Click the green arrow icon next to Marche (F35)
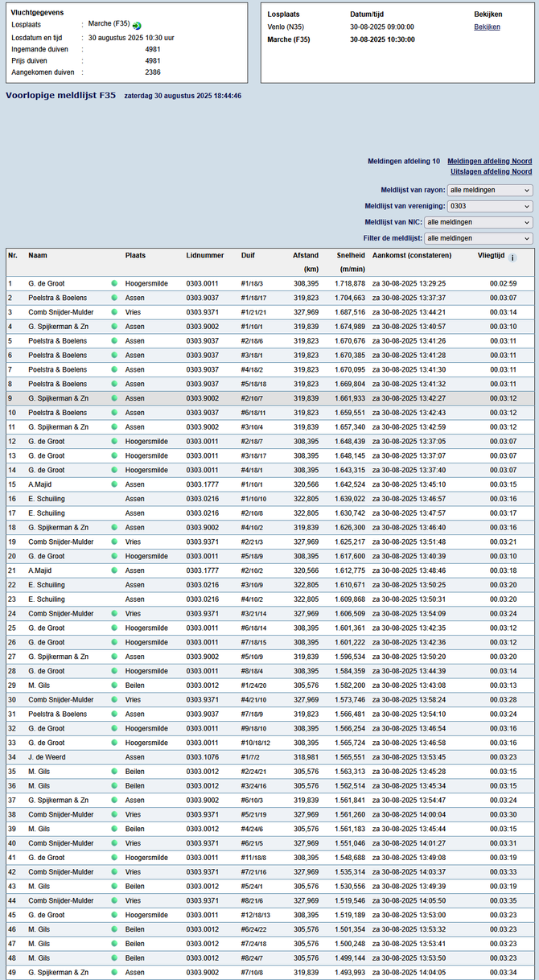This screenshot has height=980, width=539. [x=137, y=26]
